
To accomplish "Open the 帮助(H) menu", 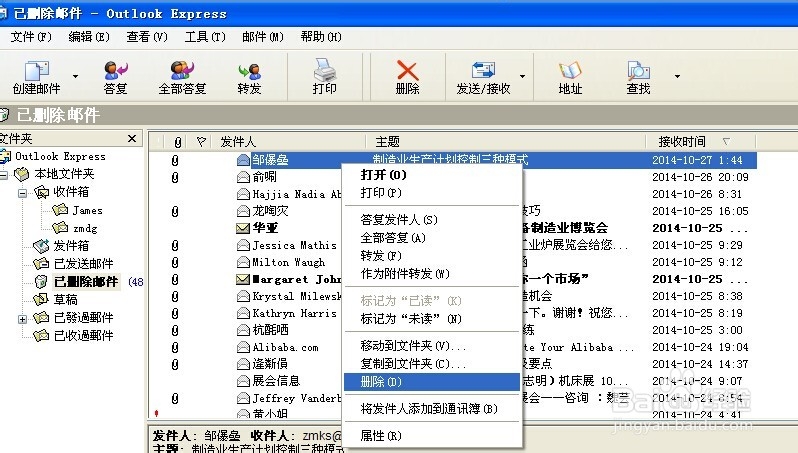I will 321,37.
